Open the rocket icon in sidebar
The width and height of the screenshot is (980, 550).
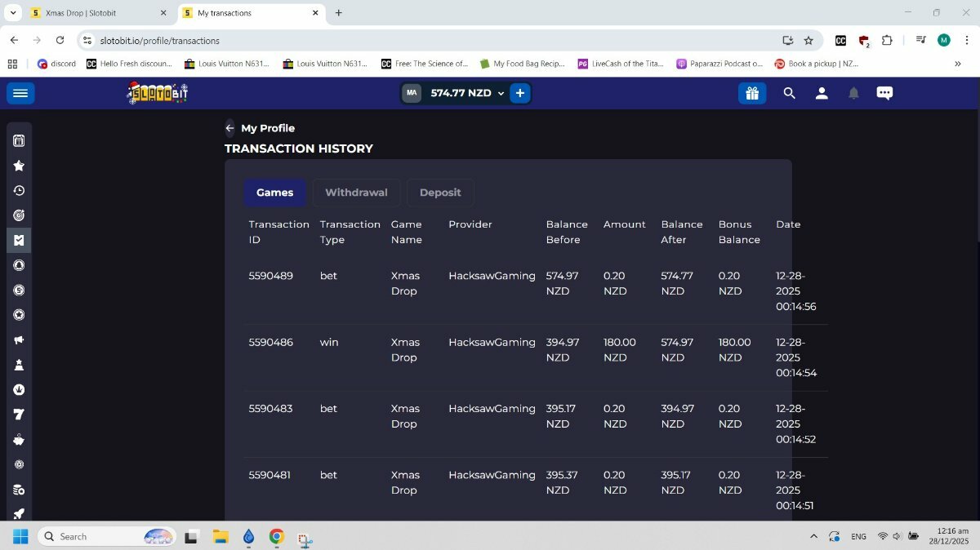[19, 514]
